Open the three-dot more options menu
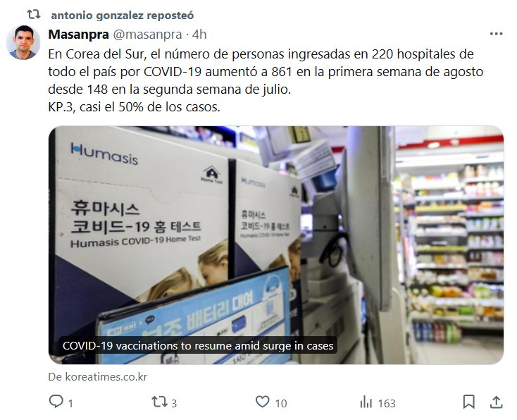This screenshot has width=517, height=420. click(x=497, y=34)
